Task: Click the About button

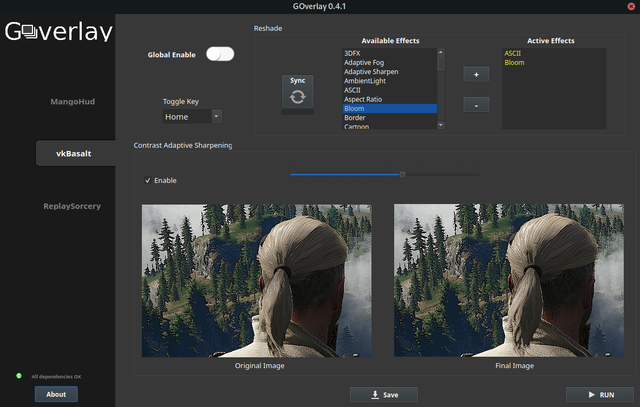Action: coord(56,394)
